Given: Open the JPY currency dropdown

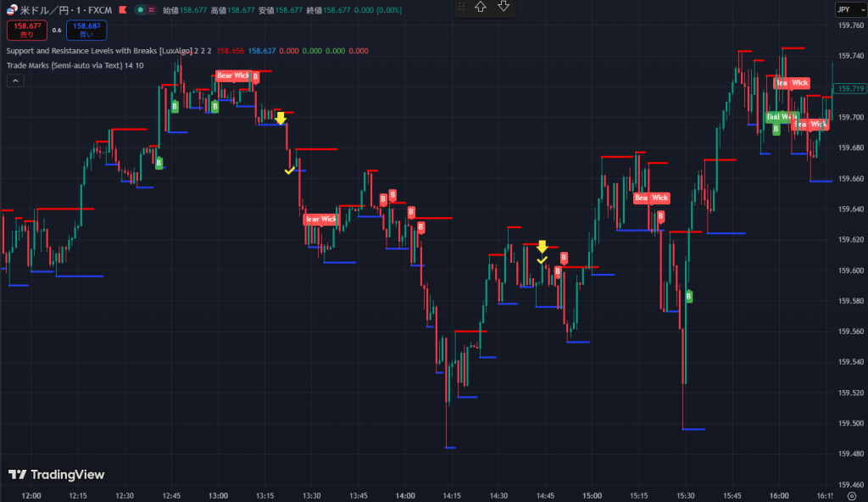Looking at the screenshot, I should (846, 9).
